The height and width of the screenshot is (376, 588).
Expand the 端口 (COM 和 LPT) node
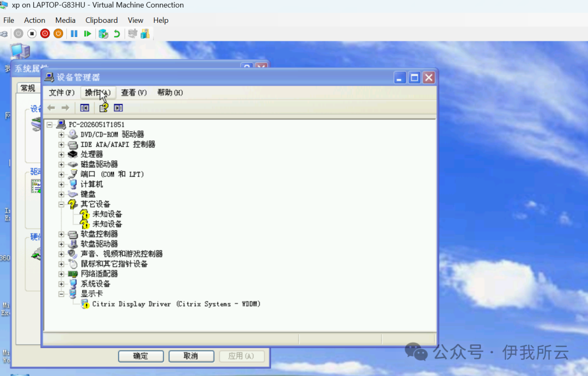62,174
